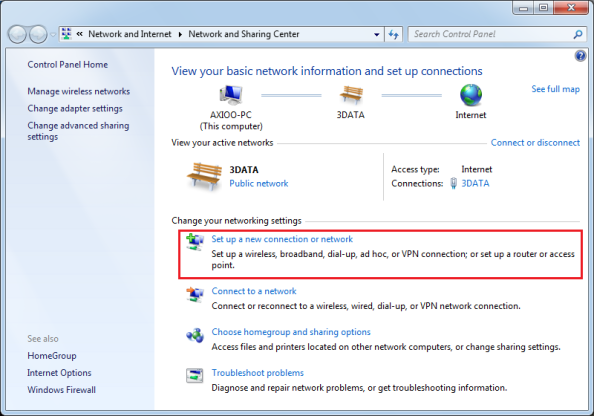The height and width of the screenshot is (416, 594).
Task: Open Manage wireless networks
Action: [78, 91]
